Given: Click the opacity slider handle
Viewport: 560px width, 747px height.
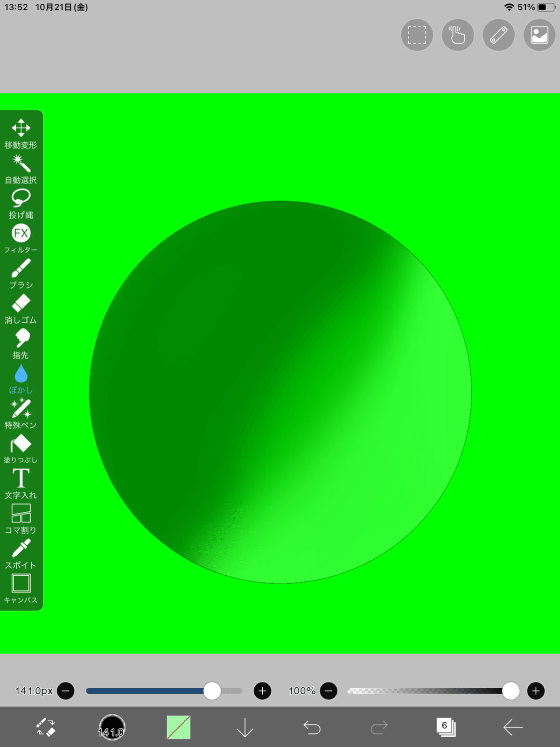Looking at the screenshot, I should point(511,691).
